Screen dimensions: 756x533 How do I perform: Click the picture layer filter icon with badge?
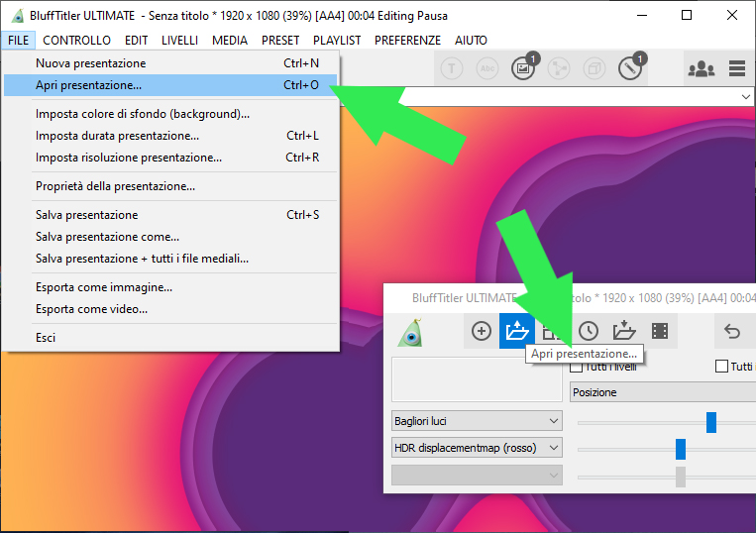(x=523, y=68)
